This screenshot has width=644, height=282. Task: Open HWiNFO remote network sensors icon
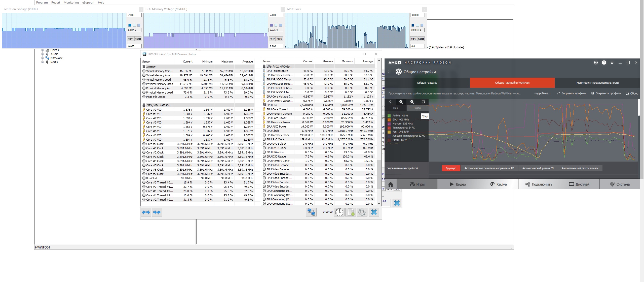pyautogui.click(x=311, y=212)
